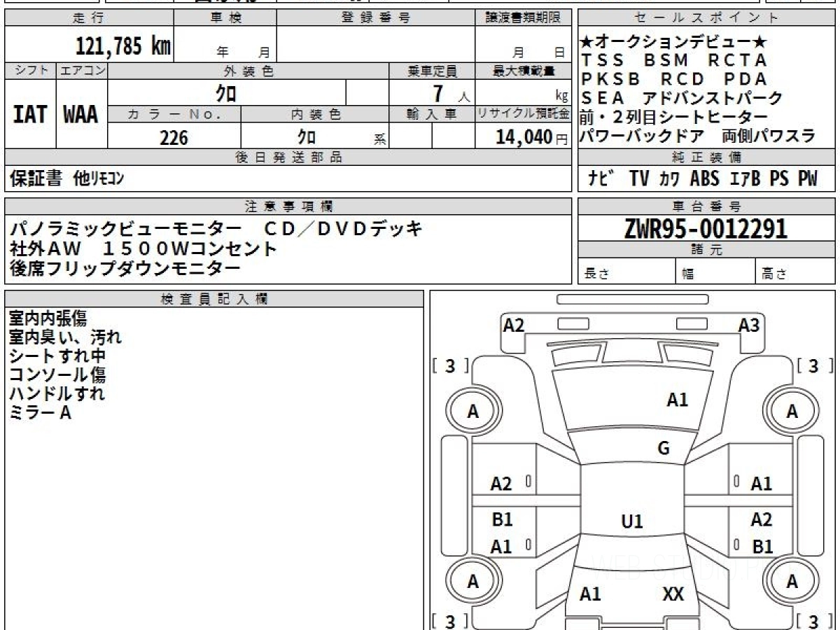This screenshot has width=840, height=630.
Task: Select the TSS BSM RCTA line
Action: tap(673, 61)
